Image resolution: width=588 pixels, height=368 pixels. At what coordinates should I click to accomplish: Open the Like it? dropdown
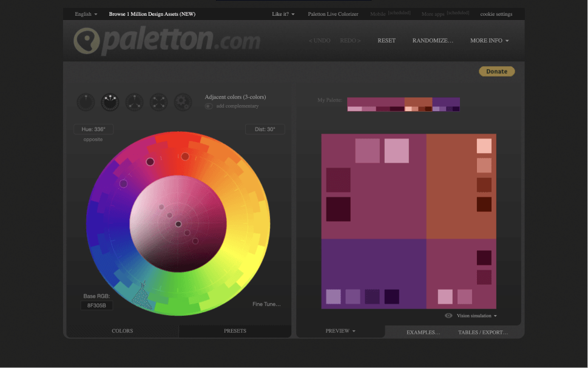(283, 14)
